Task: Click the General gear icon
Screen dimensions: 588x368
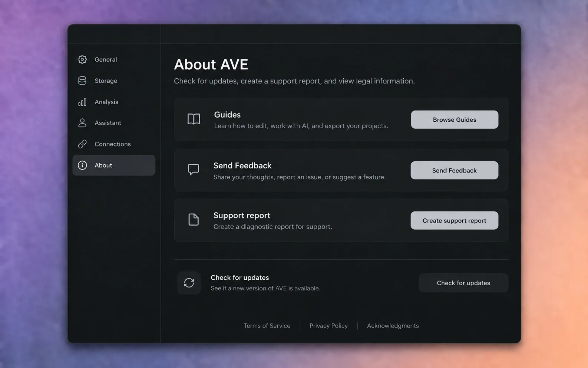Action: coord(82,59)
